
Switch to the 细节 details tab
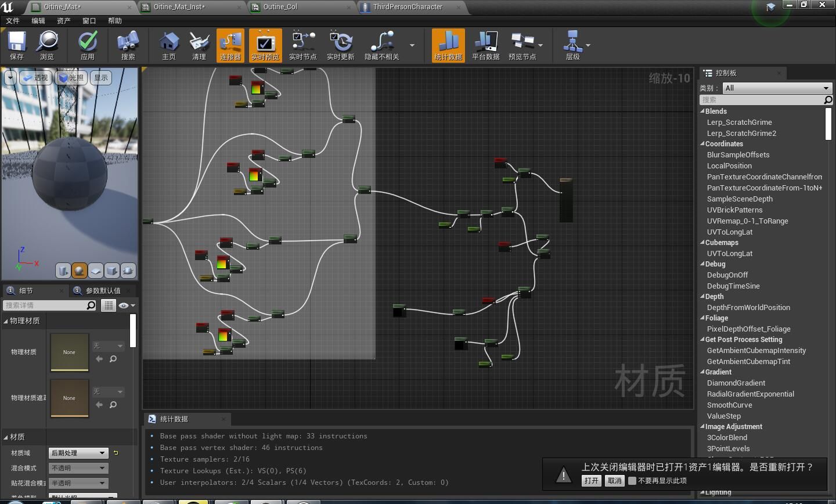[x=26, y=290]
